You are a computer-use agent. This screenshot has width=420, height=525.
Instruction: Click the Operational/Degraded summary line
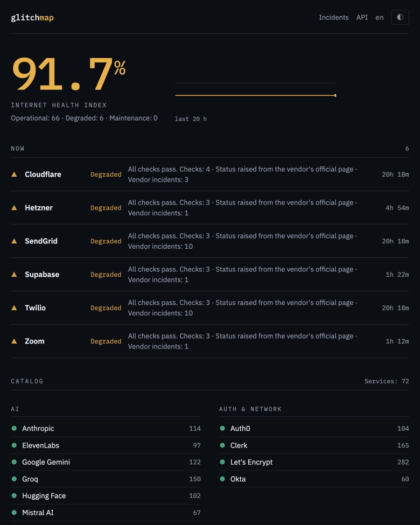point(84,118)
